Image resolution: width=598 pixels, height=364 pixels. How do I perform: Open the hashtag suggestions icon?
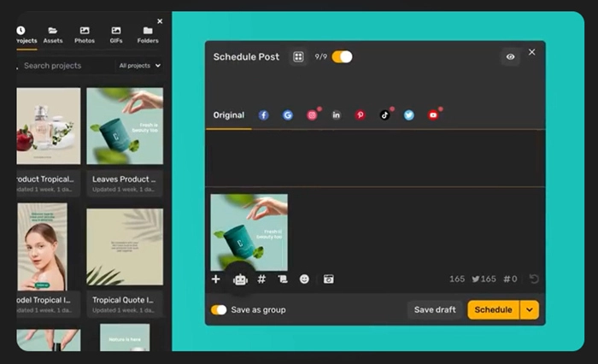(261, 279)
